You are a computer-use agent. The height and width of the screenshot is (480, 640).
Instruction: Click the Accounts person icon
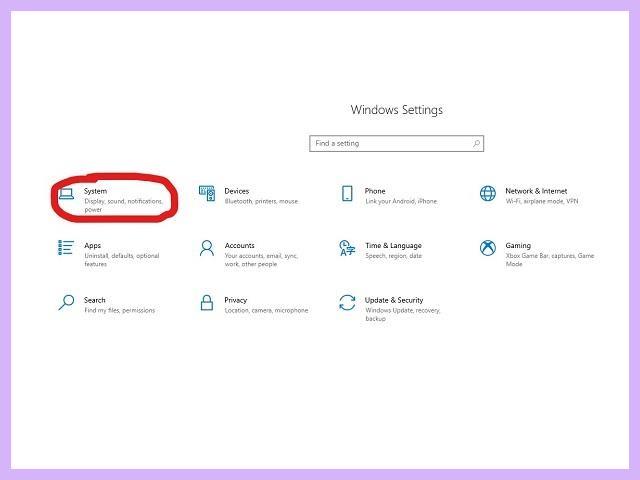207,248
